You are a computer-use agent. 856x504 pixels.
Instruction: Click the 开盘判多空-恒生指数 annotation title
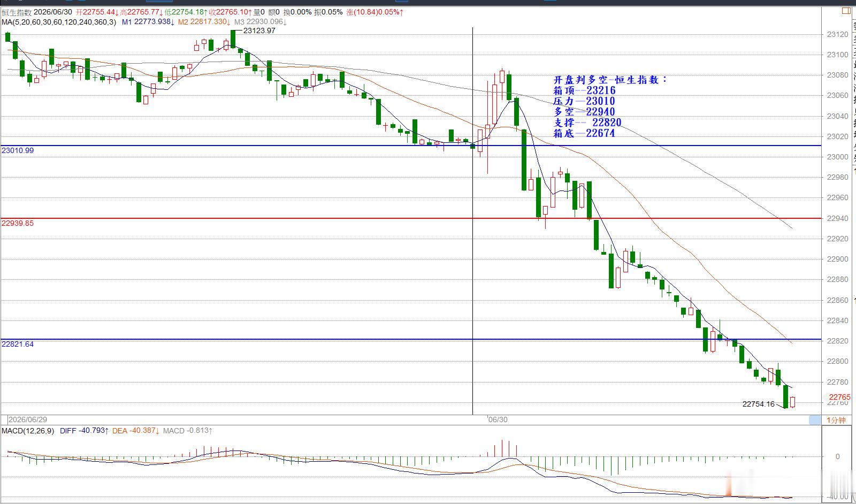tap(610, 80)
